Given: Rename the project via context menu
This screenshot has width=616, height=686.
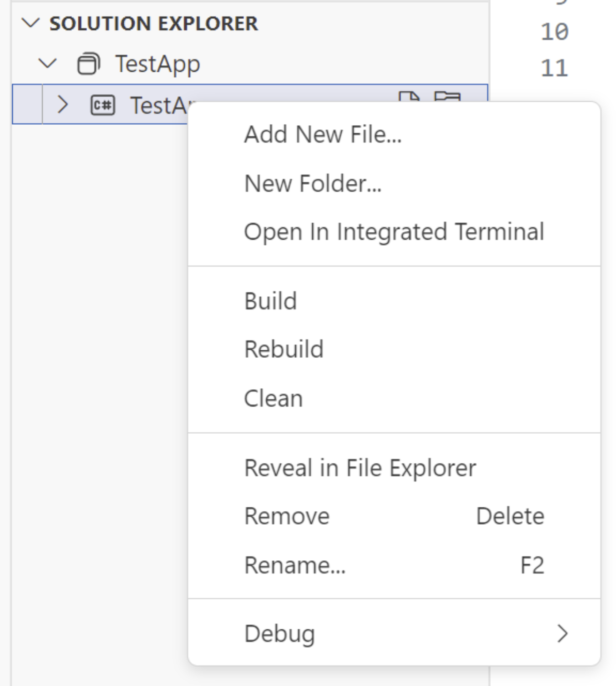Looking at the screenshot, I should pos(295,565).
